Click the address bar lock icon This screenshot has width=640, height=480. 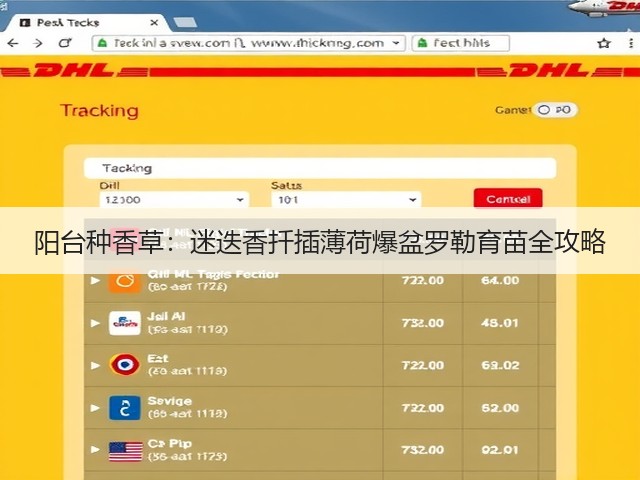coord(102,43)
